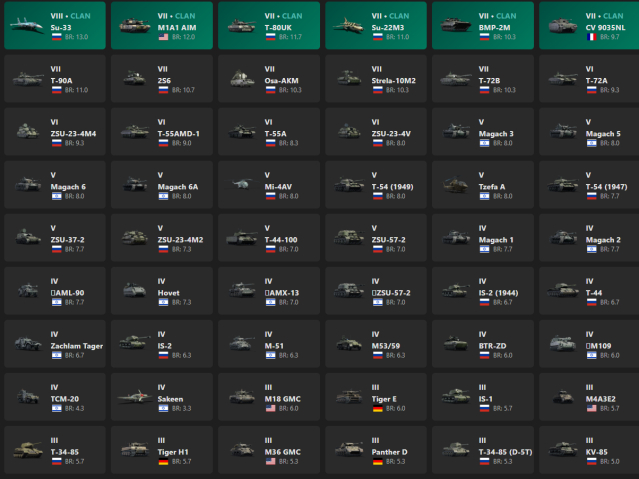The width and height of the screenshot is (639, 479).
Task: Click the Osa-AKM vehicle icon
Action: pyautogui.click(x=240, y=78)
